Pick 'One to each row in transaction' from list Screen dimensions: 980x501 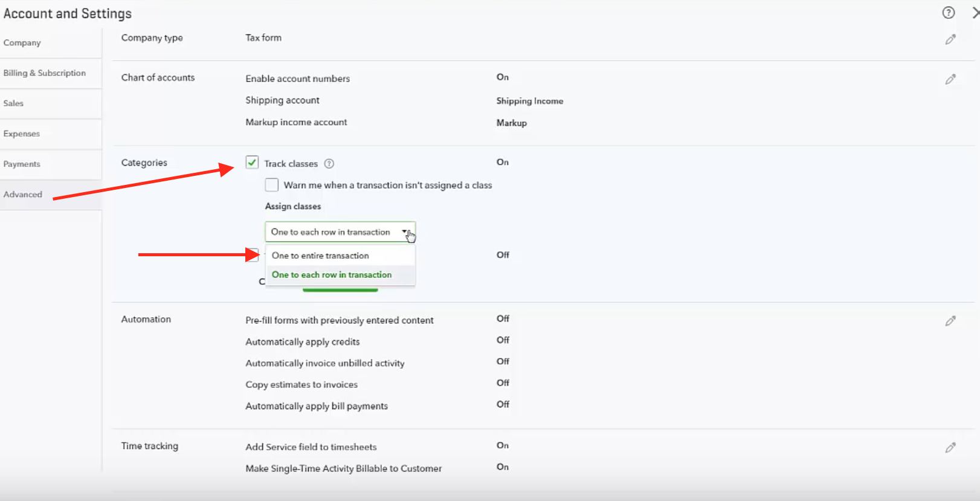tap(332, 275)
